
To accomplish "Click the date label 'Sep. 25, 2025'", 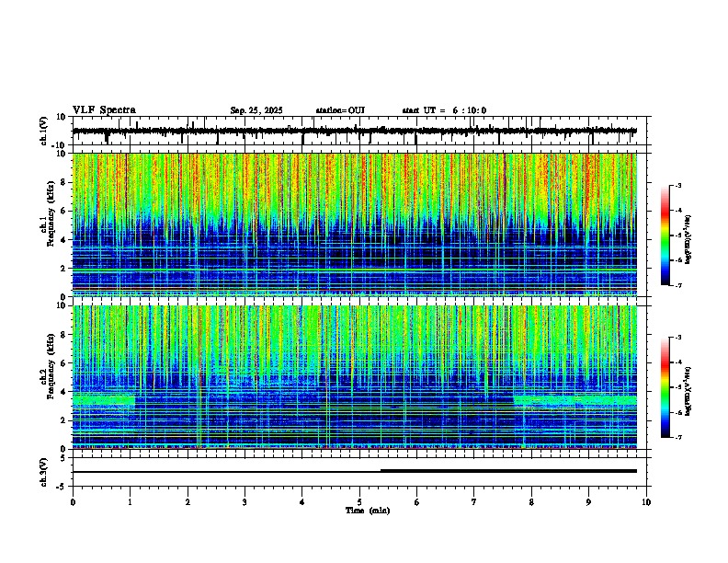I will [256, 110].
